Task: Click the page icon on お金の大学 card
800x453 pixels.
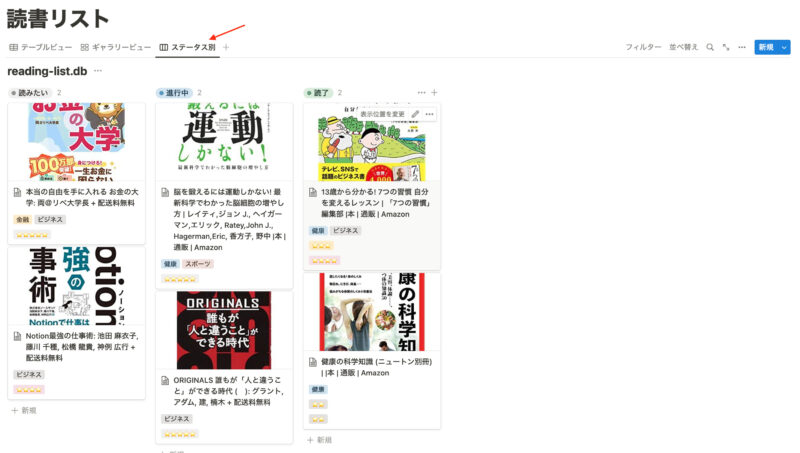Action: (17, 192)
